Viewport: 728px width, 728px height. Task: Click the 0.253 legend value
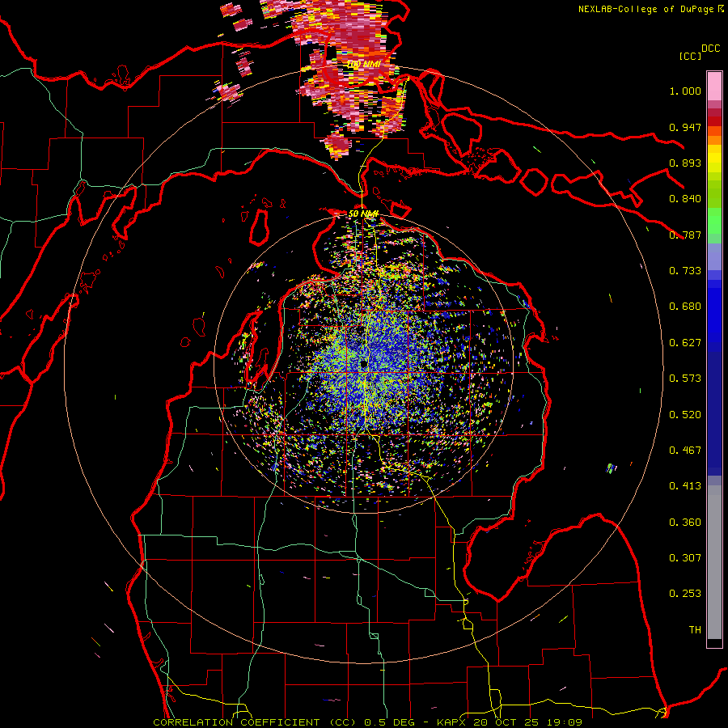point(685,594)
